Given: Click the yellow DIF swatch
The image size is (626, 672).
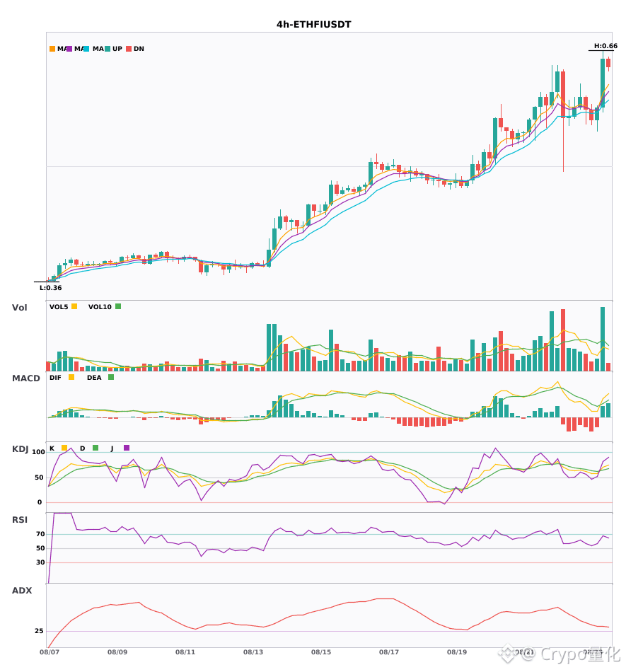Looking at the screenshot, I should tap(71, 377).
